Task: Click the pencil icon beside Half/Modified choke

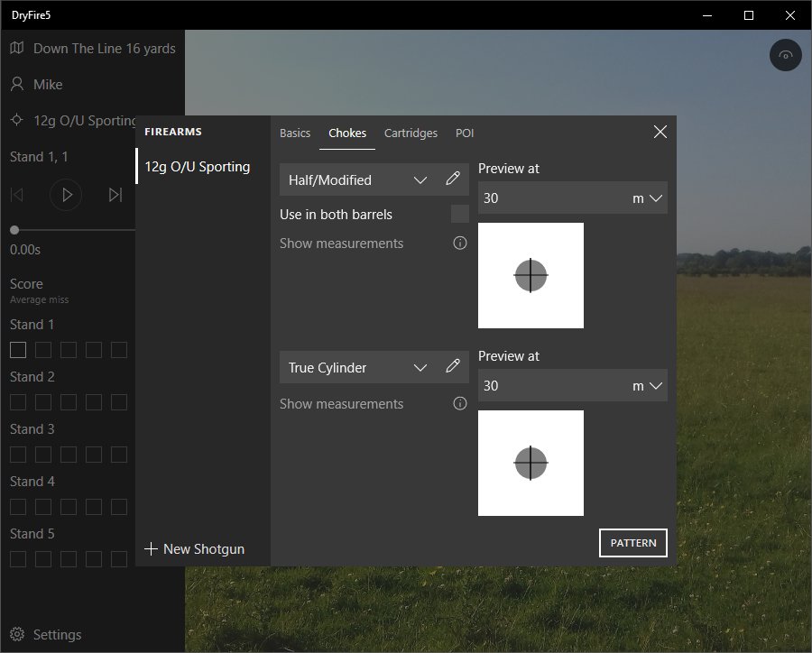Action: [x=453, y=179]
